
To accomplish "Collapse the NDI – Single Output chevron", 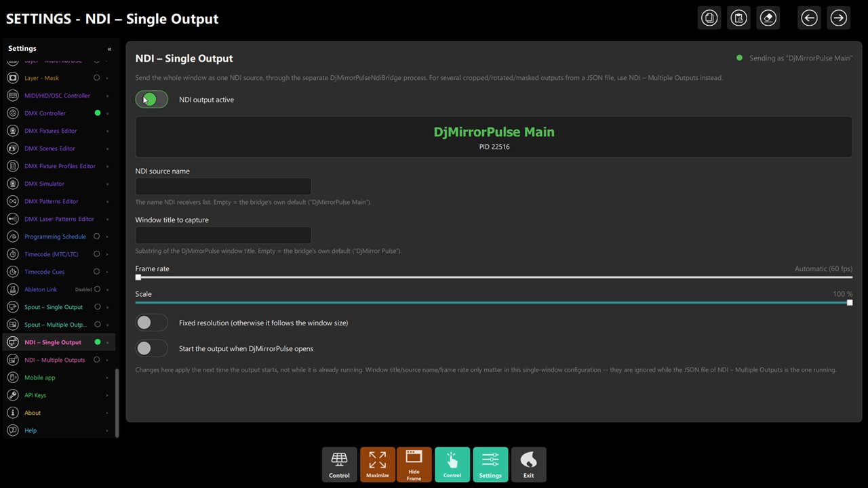I will coord(107,342).
